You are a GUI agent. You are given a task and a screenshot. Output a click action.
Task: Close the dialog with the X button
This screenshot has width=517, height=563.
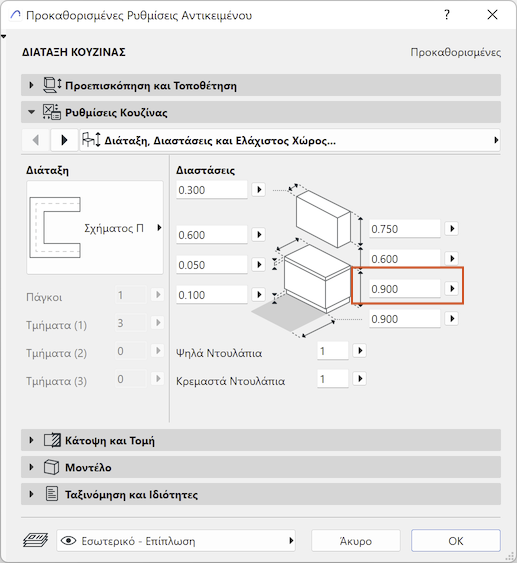click(492, 15)
